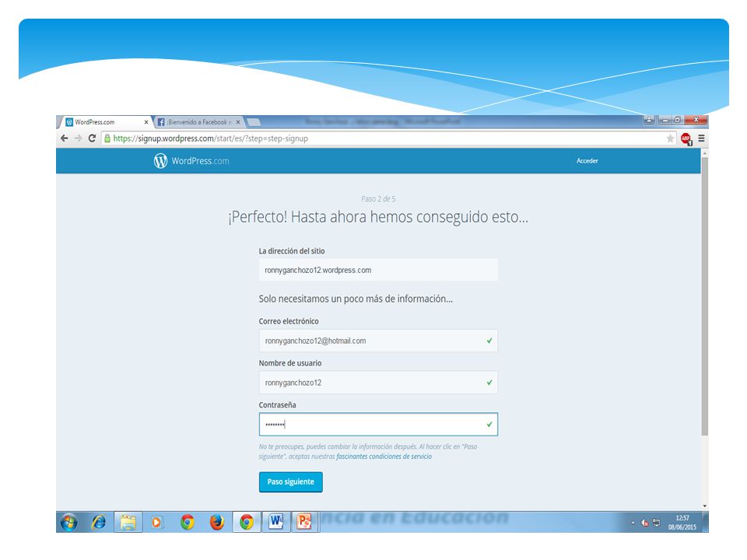Click the "Contraseña" label
This screenshot has height=560, width=747.
pyautogui.click(x=277, y=405)
